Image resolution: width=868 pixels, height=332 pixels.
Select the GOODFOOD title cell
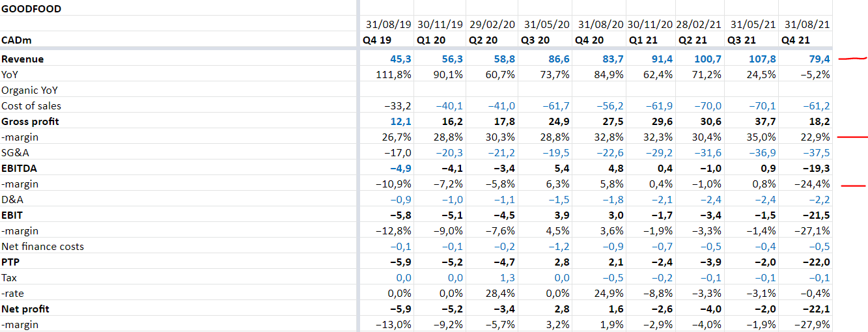click(x=31, y=10)
